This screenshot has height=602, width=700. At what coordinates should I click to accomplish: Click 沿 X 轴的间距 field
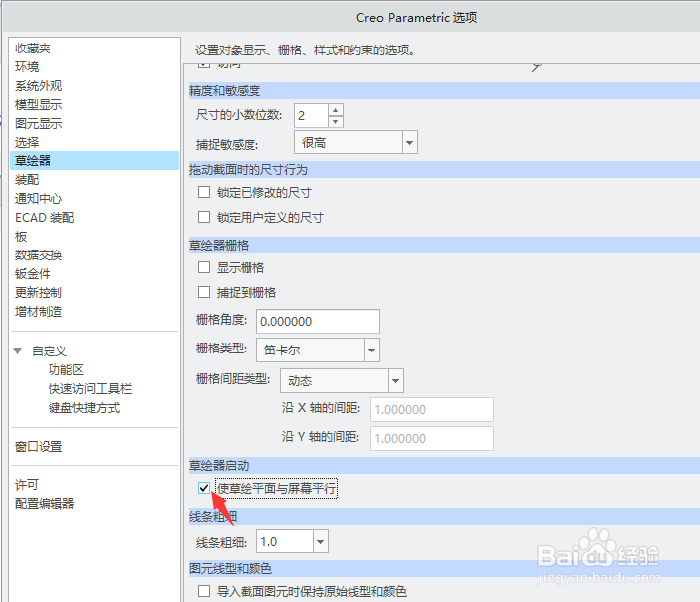pyautogui.click(x=432, y=409)
